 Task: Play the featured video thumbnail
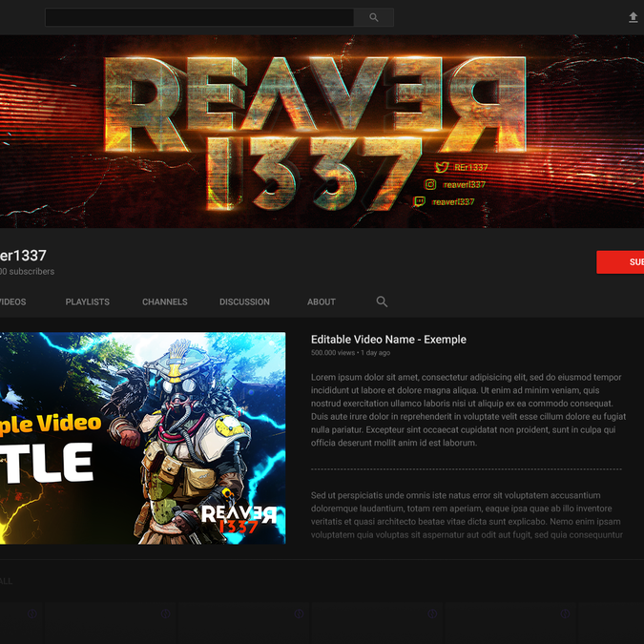point(141,438)
